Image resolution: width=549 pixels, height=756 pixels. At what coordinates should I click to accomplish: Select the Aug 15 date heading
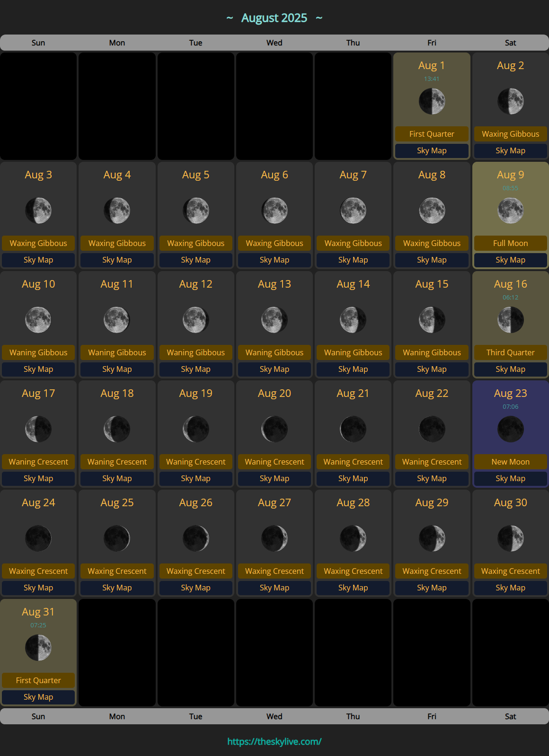point(432,284)
